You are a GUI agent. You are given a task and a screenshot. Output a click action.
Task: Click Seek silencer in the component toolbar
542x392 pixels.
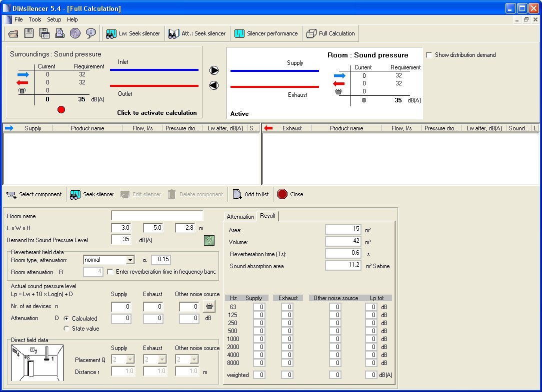coord(92,194)
